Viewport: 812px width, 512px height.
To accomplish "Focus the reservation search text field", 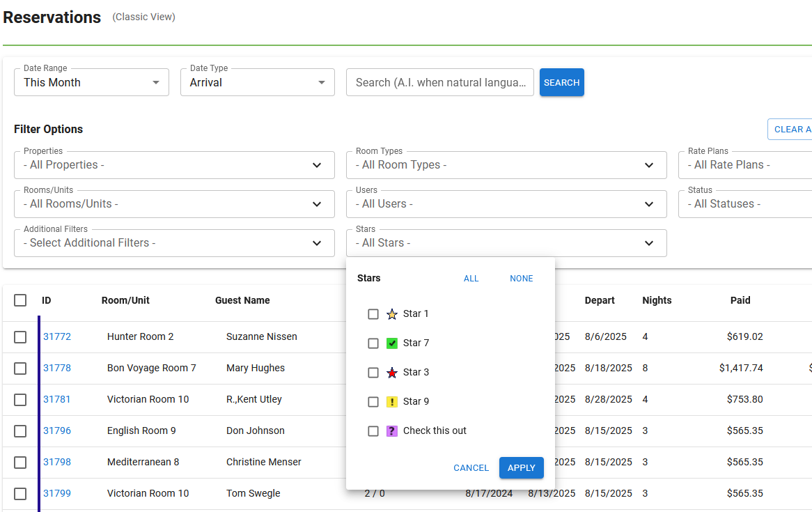I will 440,82.
